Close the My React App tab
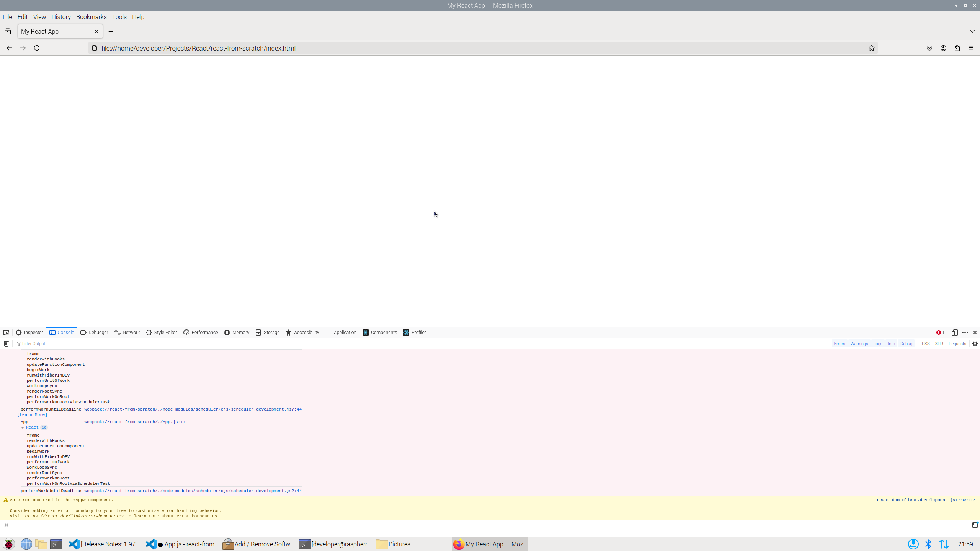 click(96, 31)
